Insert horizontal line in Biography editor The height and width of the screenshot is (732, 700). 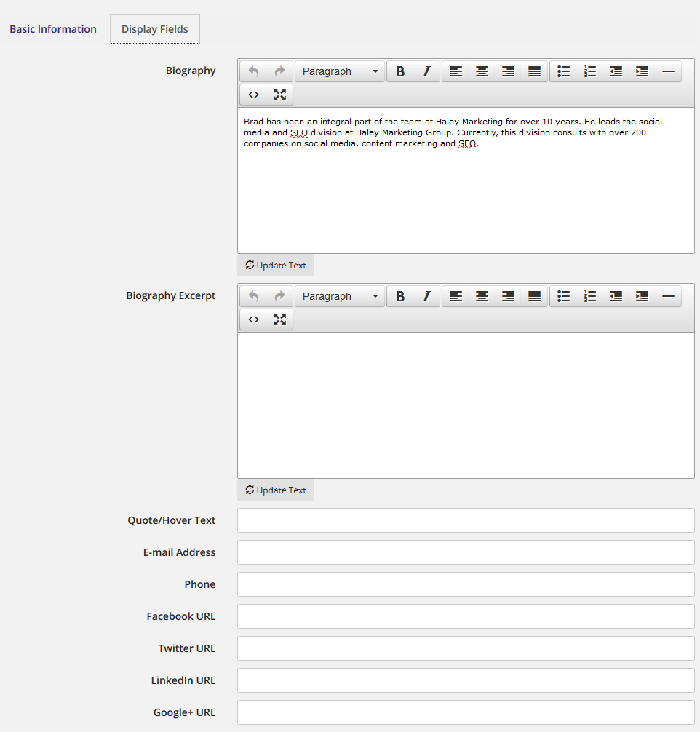(x=668, y=71)
